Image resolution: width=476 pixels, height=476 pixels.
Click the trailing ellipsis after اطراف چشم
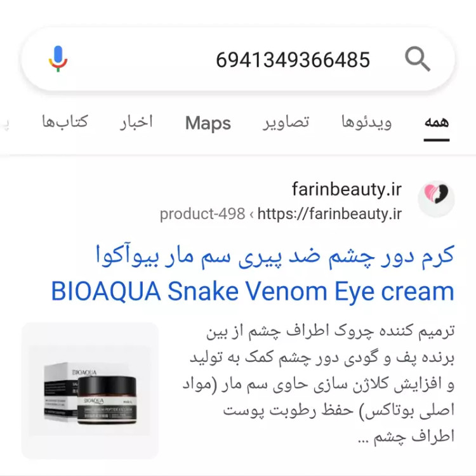(363, 440)
